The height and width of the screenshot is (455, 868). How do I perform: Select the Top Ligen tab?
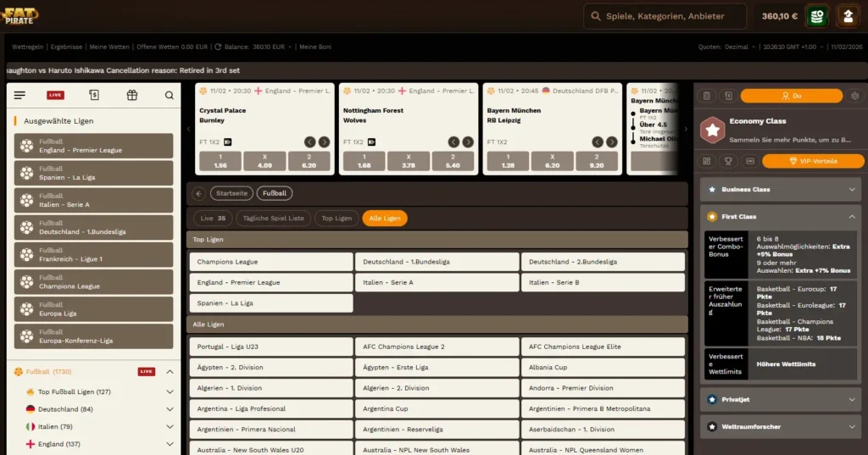(337, 218)
